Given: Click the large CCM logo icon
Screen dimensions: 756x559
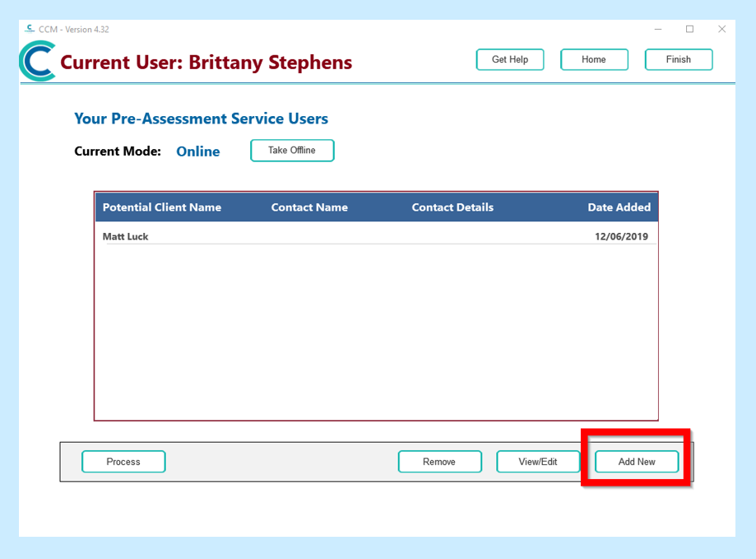Looking at the screenshot, I should pyautogui.click(x=38, y=62).
